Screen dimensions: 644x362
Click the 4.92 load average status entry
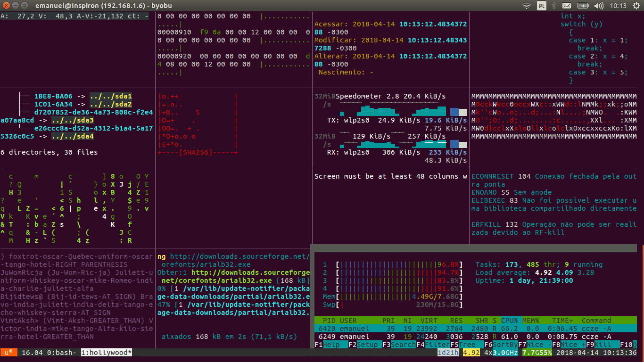pyautogui.click(x=471, y=353)
